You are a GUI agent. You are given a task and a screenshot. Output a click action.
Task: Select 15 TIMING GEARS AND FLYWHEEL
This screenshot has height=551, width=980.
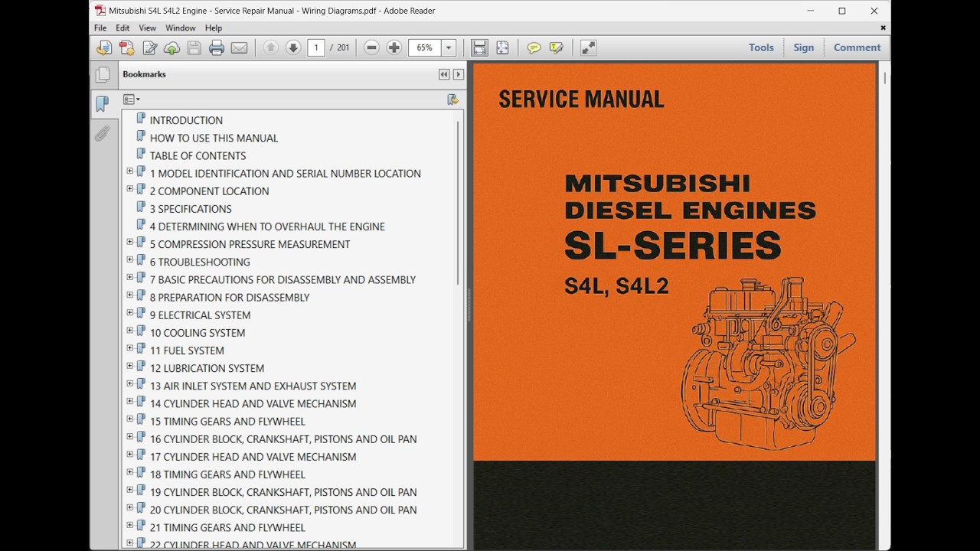pos(227,421)
